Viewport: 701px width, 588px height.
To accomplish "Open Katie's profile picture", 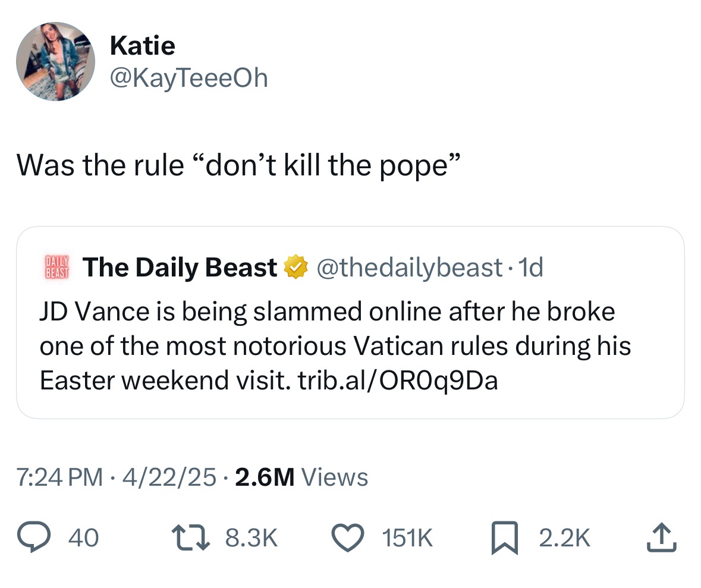I will [55, 62].
